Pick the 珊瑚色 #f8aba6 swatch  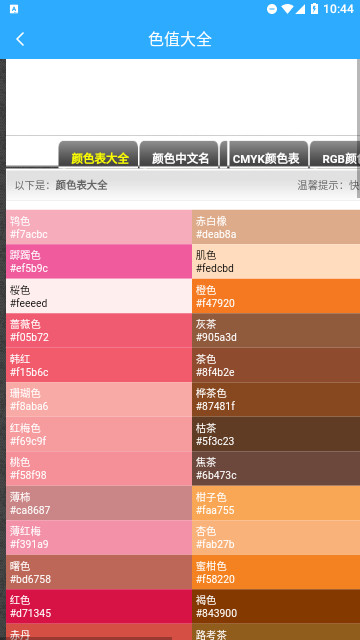click(99, 400)
